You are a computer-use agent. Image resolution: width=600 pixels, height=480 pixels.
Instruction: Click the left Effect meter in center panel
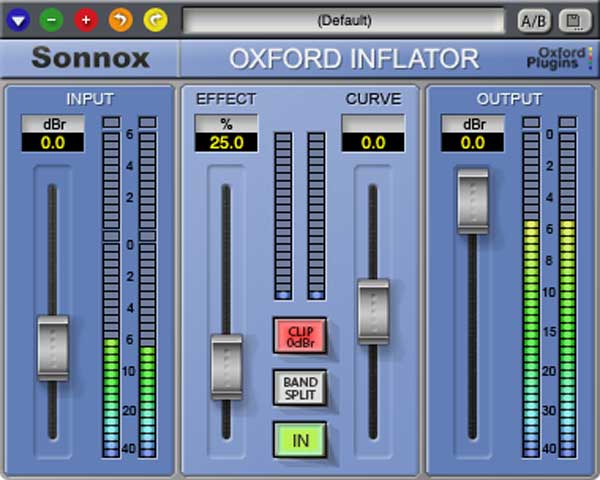point(284,216)
